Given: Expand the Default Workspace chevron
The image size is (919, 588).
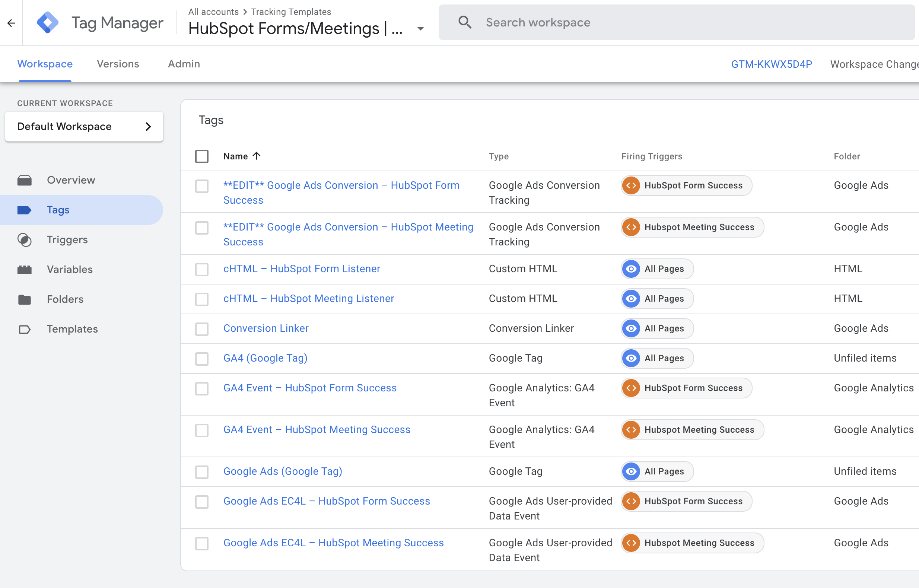Looking at the screenshot, I should (x=149, y=126).
